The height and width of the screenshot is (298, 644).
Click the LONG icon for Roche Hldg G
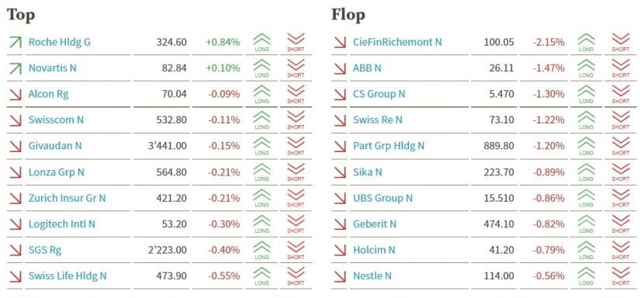tap(261, 43)
